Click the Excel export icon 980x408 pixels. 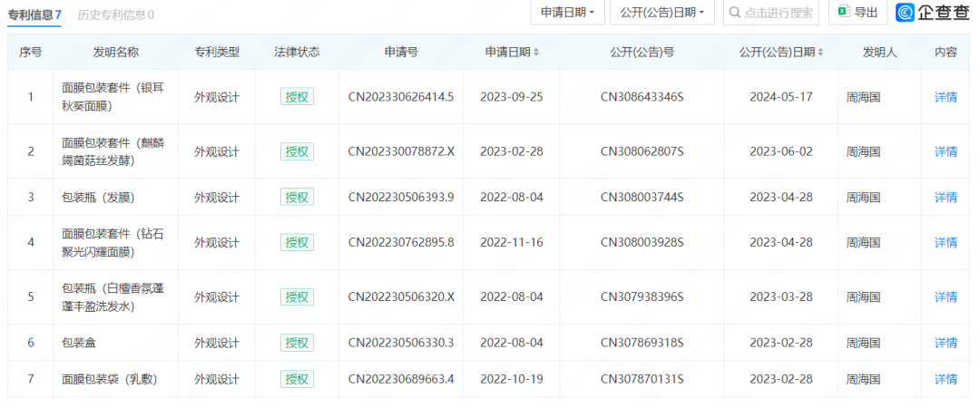pyautogui.click(x=843, y=13)
